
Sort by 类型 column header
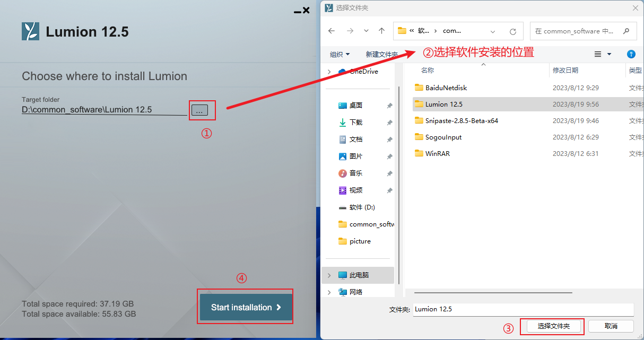[634, 70]
